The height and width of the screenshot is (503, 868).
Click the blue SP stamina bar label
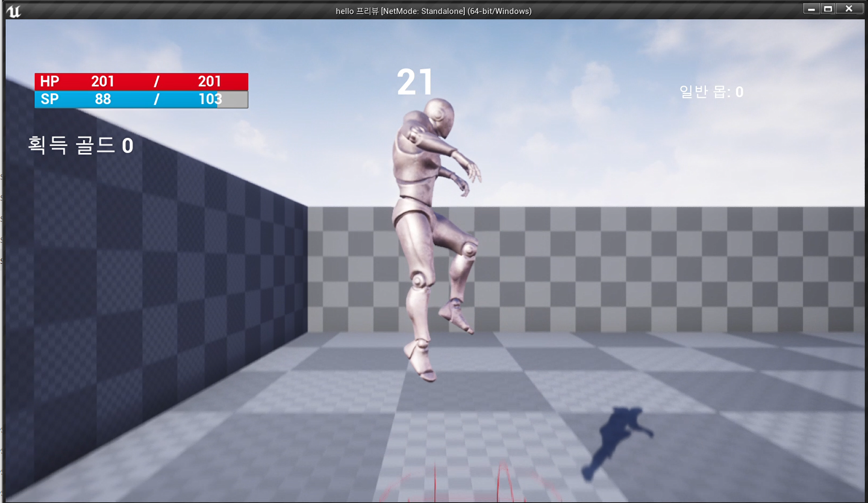click(x=49, y=99)
